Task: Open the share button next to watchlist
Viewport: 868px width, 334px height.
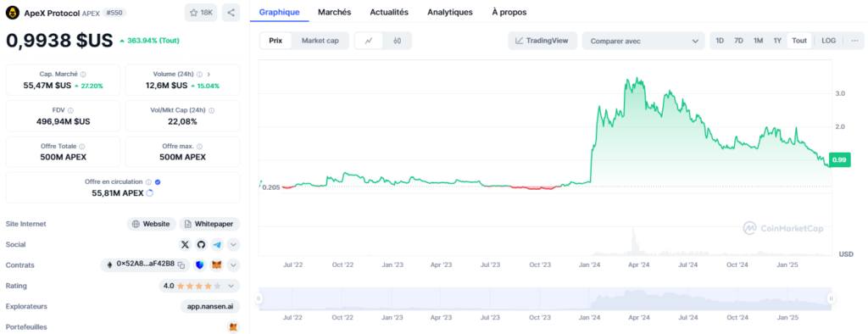Action: (x=231, y=13)
